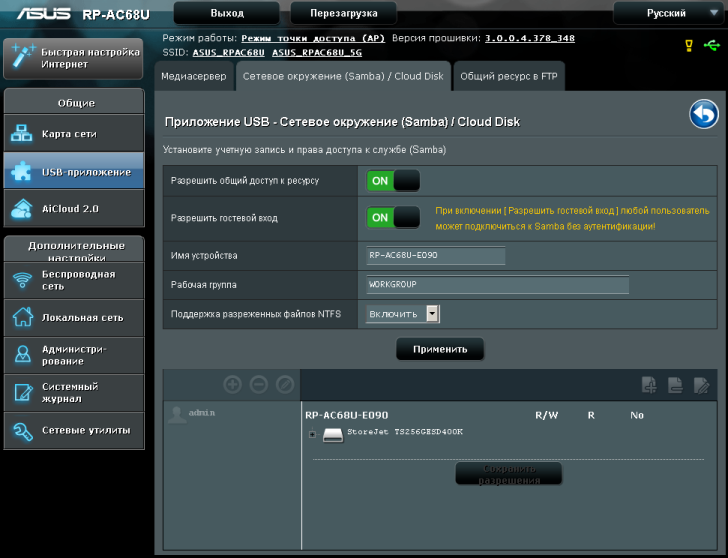Open NTFS sparse files dropdown
Viewport: 728px width, 558px height.
pos(403,314)
